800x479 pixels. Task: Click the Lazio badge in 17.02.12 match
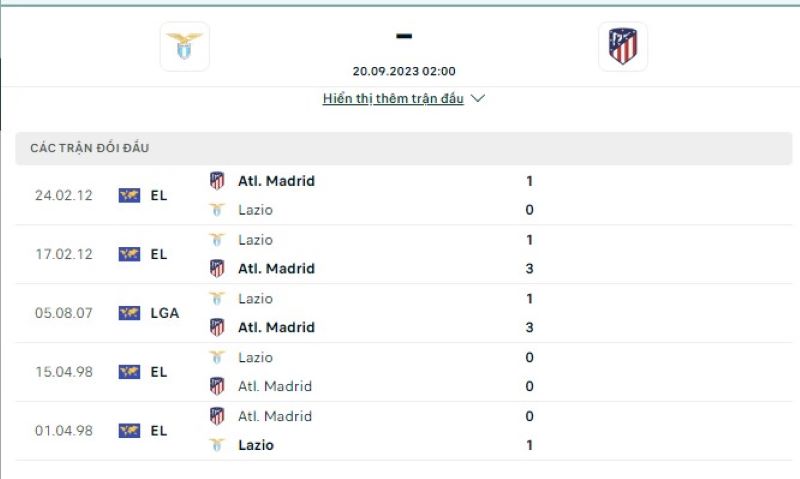pyautogui.click(x=217, y=240)
